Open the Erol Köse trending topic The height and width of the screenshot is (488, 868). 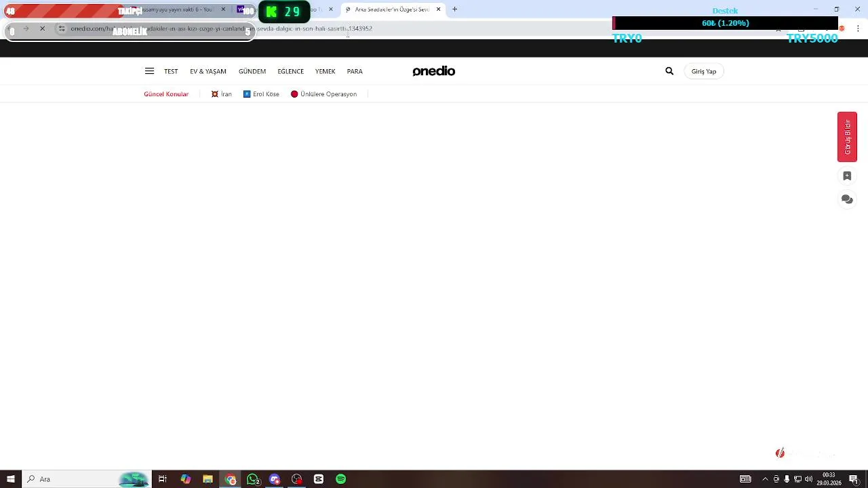[x=261, y=94]
